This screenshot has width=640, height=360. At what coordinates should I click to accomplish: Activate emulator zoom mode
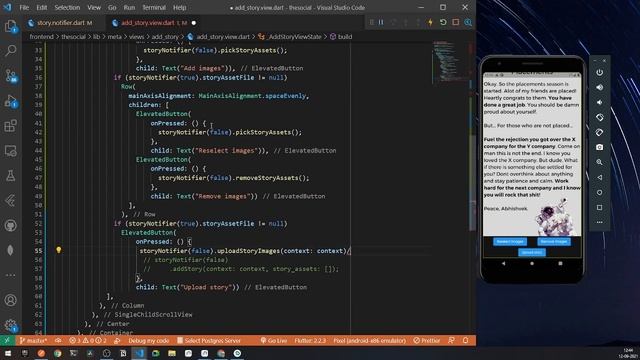[599, 162]
